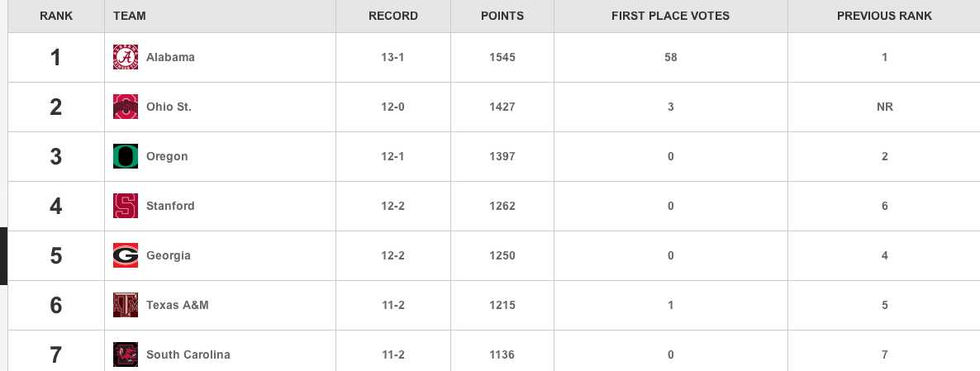
Task: Sort table by RANK column header
Action: point(56,16)
